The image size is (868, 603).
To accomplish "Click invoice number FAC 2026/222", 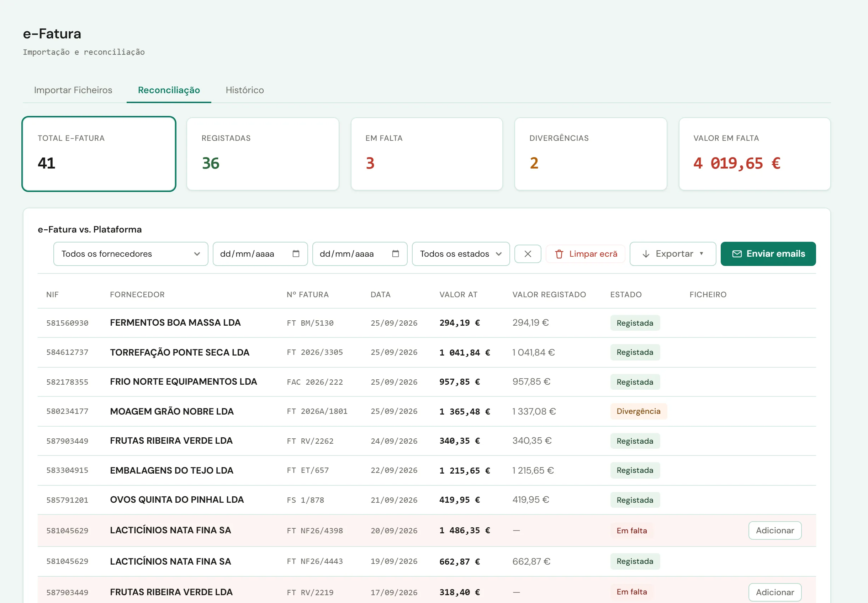I will 315,382.
